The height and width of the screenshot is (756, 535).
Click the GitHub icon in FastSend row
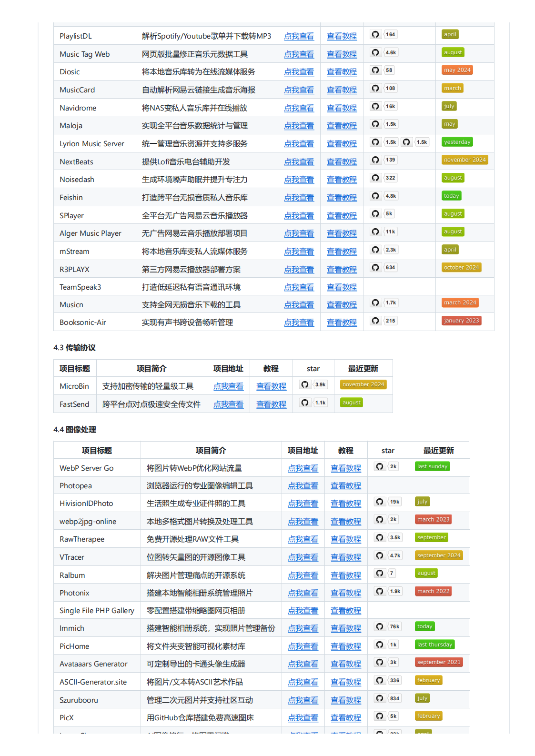click(x=305, y=403)
